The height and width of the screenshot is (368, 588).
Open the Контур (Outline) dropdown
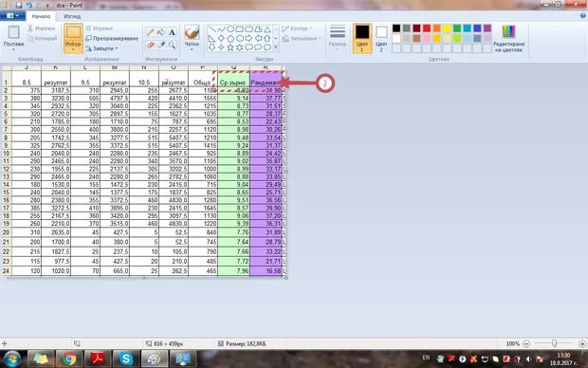point(298,28)
